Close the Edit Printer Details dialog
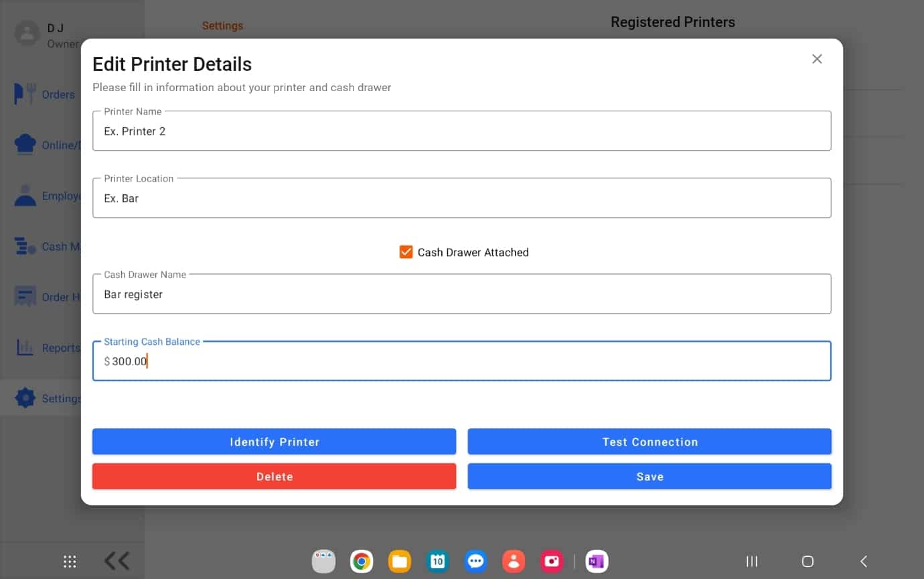Image resolution: width=924 pixels, height=579 pixels. [817, 59]
